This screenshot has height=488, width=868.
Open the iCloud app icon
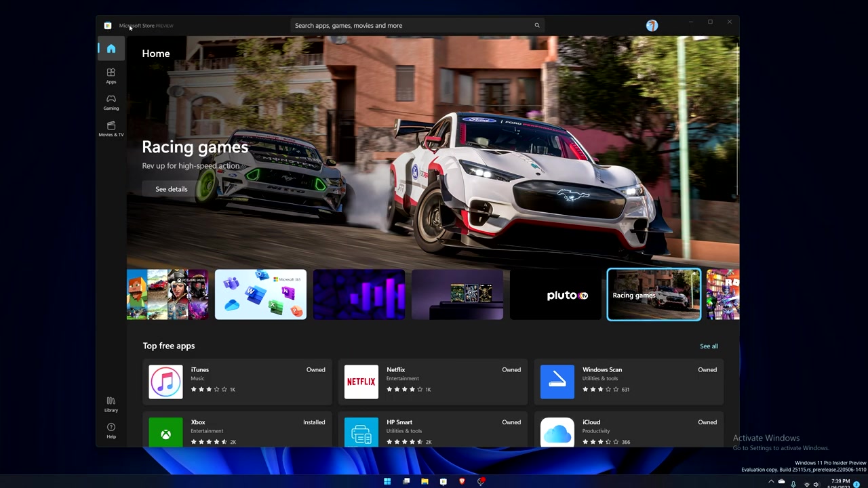pos(557,432)
